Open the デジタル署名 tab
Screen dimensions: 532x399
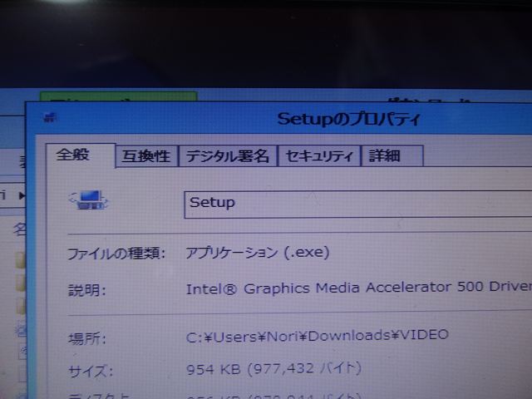pos(227,156)
